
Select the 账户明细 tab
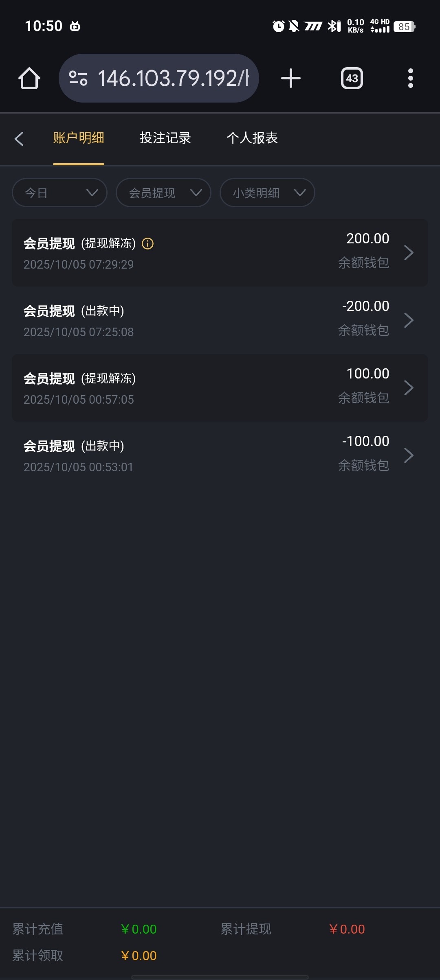click(x=79, y=138)
